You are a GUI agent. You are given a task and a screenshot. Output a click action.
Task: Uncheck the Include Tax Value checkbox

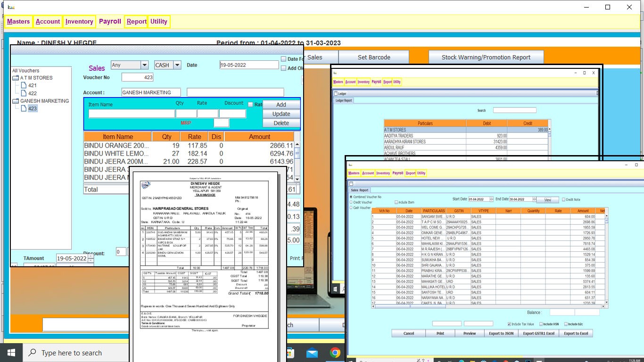pos(510,324)
